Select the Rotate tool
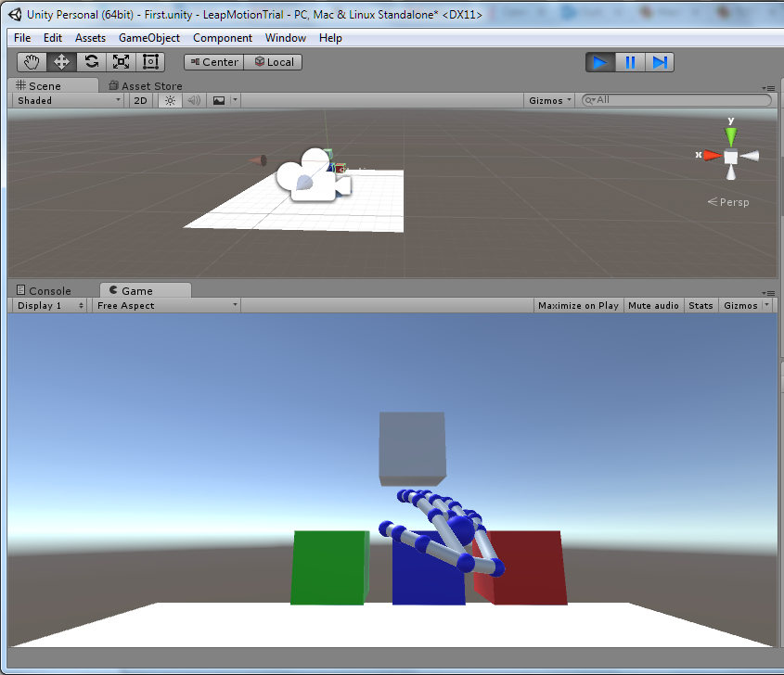This screenshot has width=784, height=675. click(91, 62)
